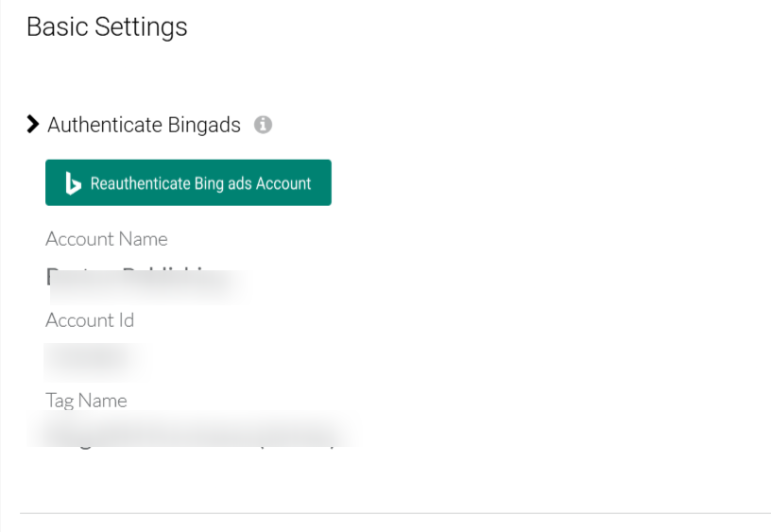The image size is (771, 532).
Task: Open the info tooltip icon beside Authenticate Bingads
Action: coord(263,125)
